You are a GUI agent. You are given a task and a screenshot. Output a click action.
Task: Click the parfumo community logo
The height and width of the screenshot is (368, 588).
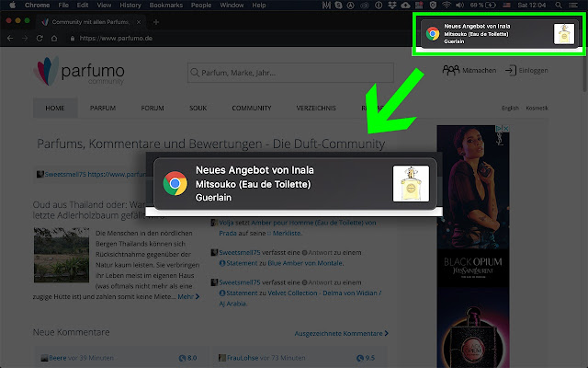[79, 71]
